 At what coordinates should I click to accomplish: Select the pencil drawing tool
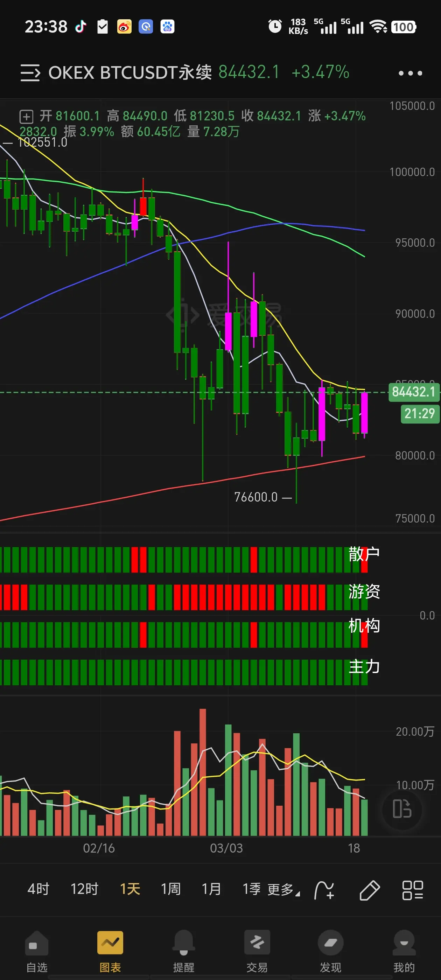tap(370, 890)
